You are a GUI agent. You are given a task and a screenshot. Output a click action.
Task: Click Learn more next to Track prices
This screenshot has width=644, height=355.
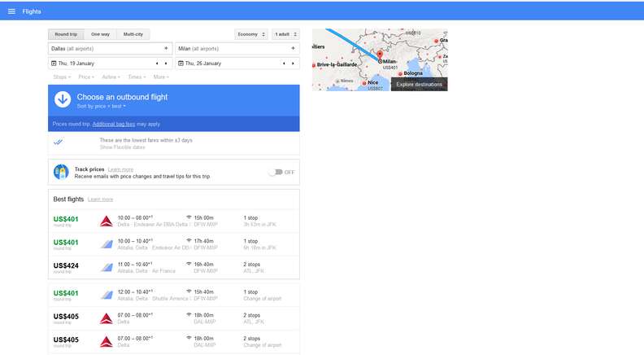click(120, 169)
